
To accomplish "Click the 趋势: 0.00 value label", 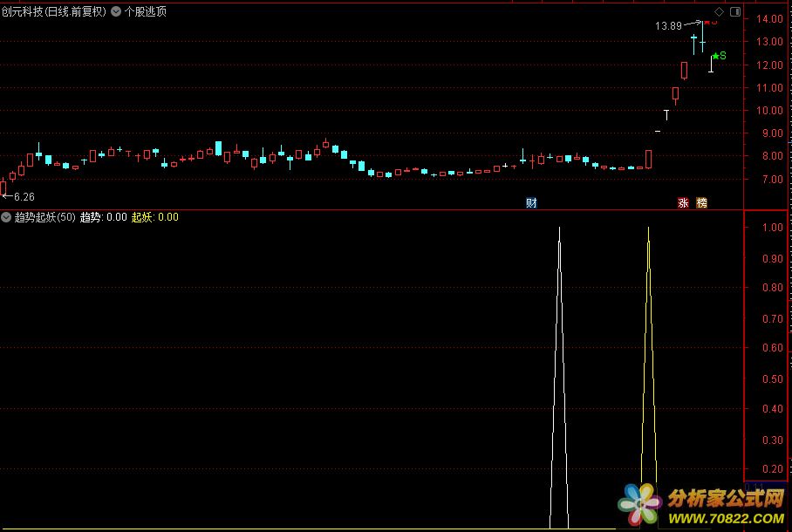I will 104,217.
